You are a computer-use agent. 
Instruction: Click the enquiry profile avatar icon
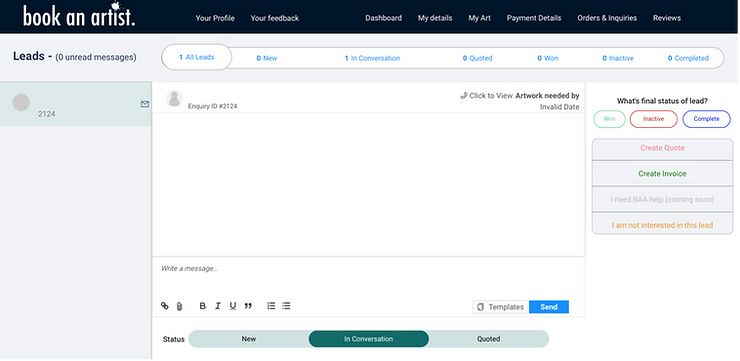174,99
